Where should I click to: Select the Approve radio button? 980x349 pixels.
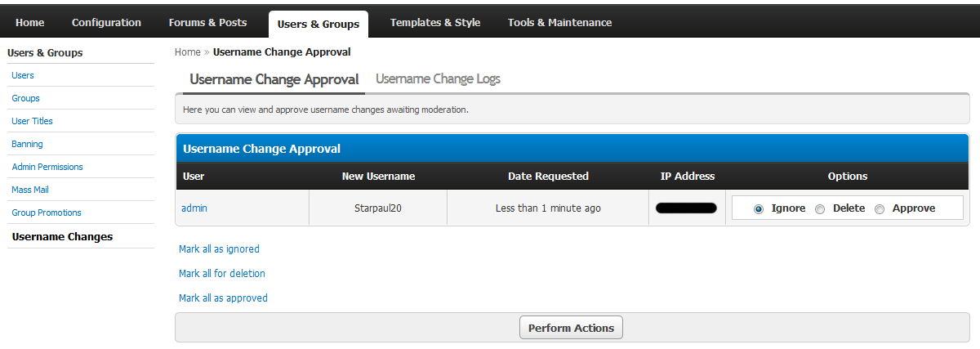point(880,209)
